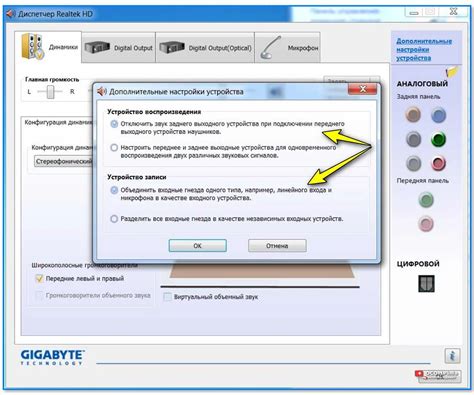Switch to the Динамики tab
Image resolution: width=474 pixels, height=395 pixels.
pos(48,47)
